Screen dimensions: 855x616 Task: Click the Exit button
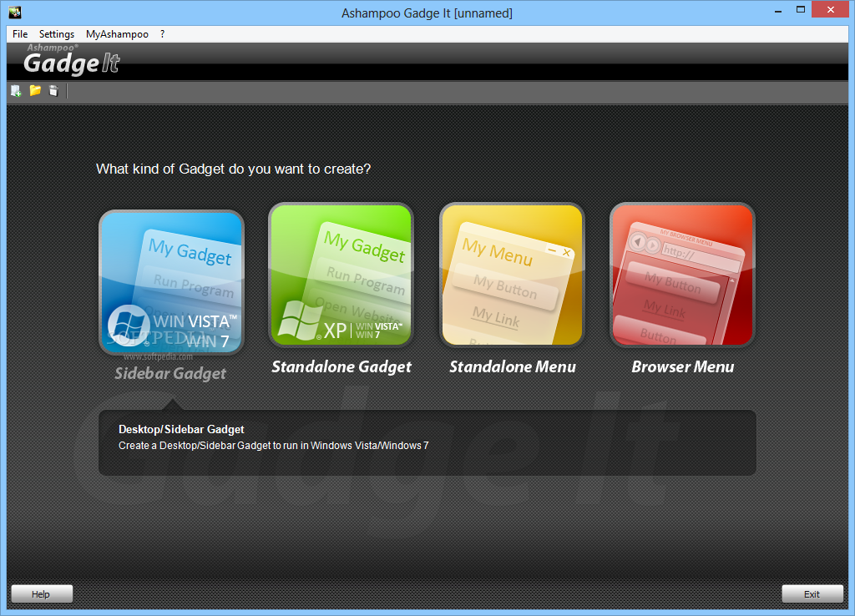812,593
